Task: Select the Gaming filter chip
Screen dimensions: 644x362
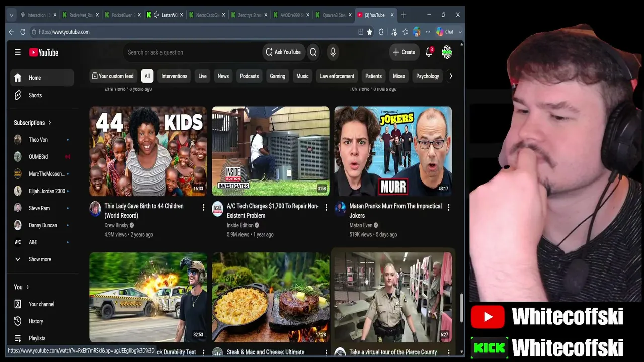Action: click(x=277, y=76)
